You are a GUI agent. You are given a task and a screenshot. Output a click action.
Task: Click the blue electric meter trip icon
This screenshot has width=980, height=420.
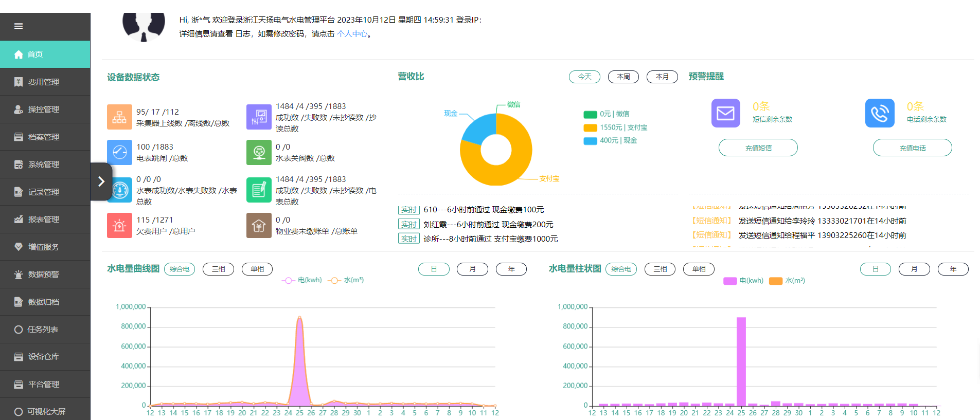[119, 152]
